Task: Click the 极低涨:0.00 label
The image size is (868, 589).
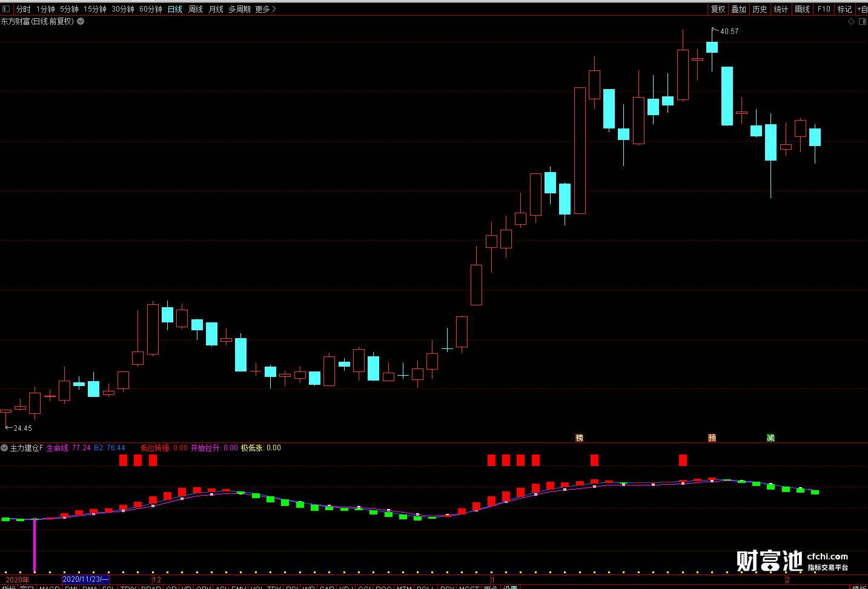Action: click(261, 448)
